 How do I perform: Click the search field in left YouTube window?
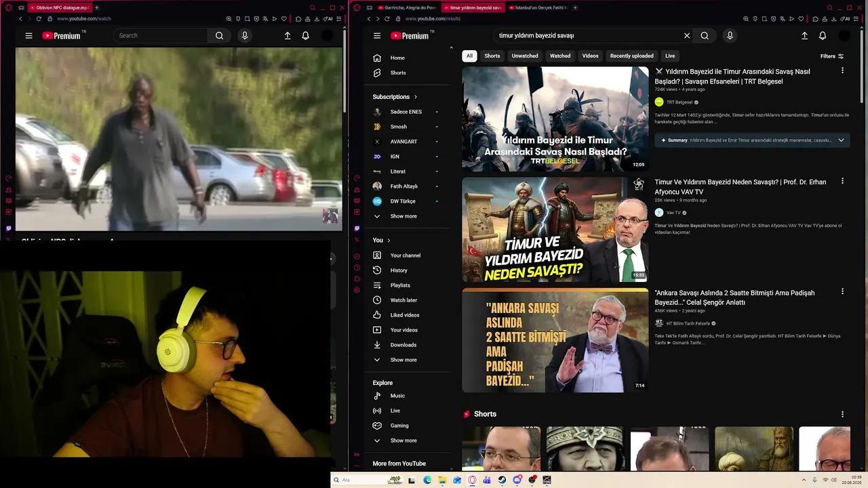(161, 36)
